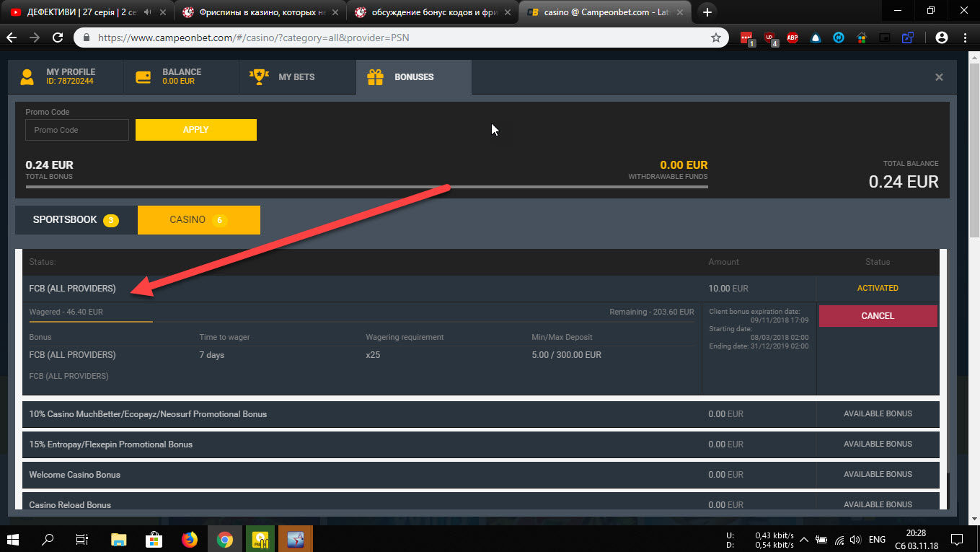Switch to the обсуждение бонус кодов tab

(431, 12)
